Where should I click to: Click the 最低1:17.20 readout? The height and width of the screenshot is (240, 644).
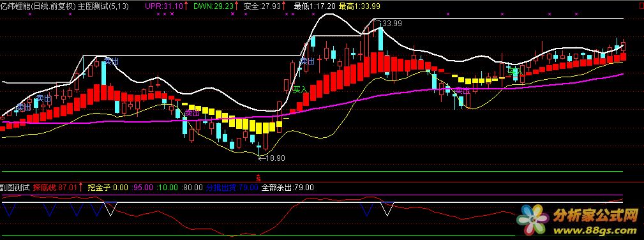315,6
